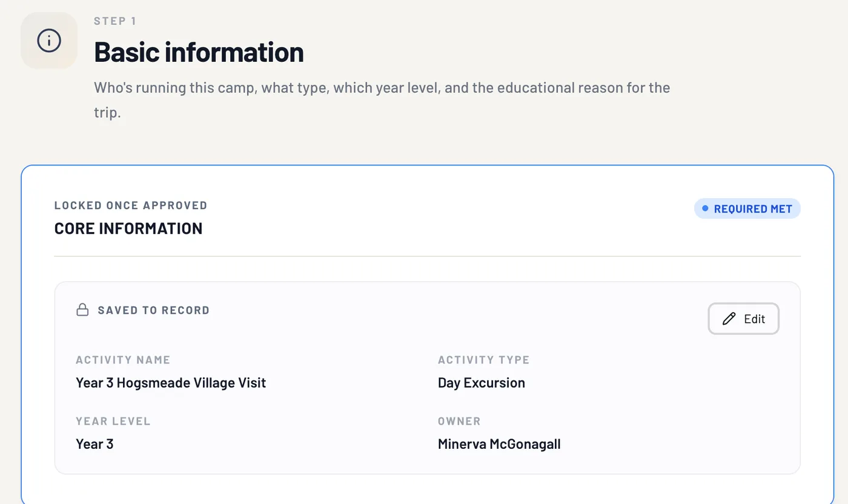Select the Year 3 Hogsmeade Village Visit value
Image resolution: width=848 pixels, height=504 pixels.
(x=171, y=383)
